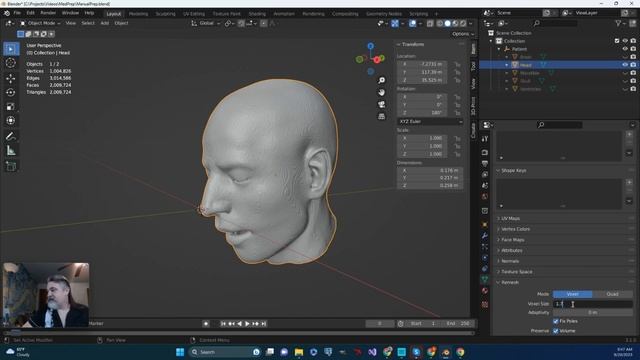
Task: Toggle visibility eye for Head object
Action: tap(625, 65)
